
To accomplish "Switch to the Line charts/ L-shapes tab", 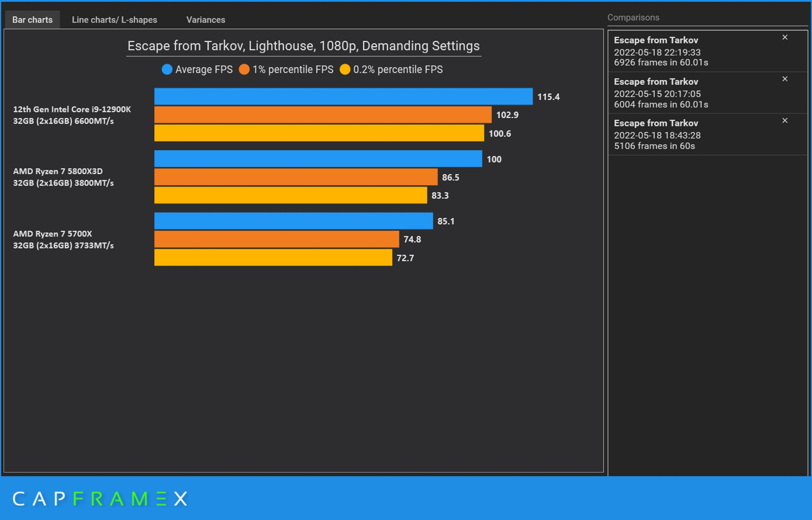I will coord(114,20).
